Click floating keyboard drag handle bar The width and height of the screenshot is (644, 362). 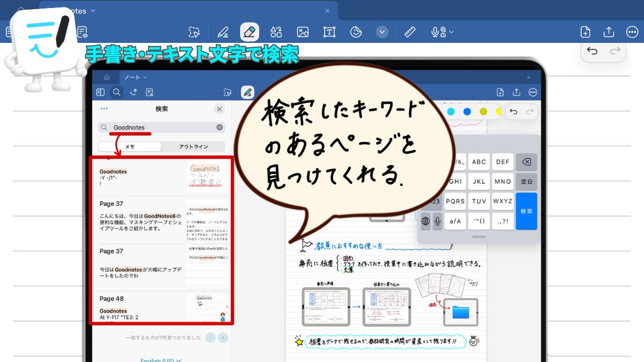tap(479, 237)
